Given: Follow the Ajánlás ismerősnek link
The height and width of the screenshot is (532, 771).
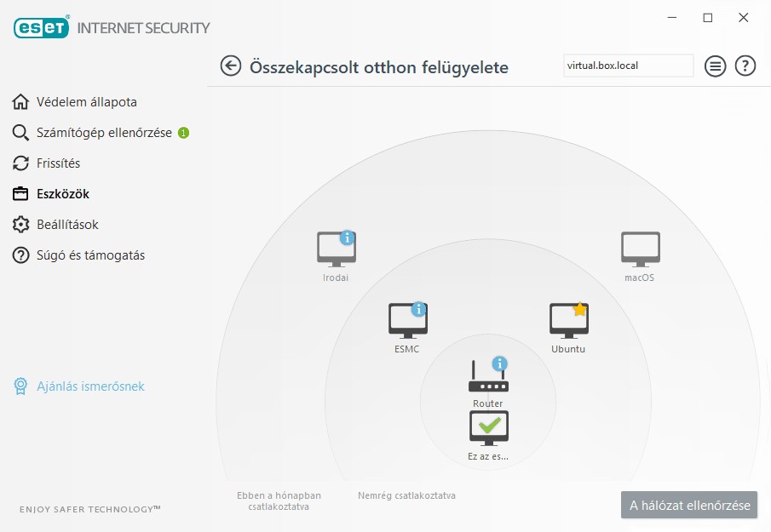Looking at the screenshot, I should point(90,386).
